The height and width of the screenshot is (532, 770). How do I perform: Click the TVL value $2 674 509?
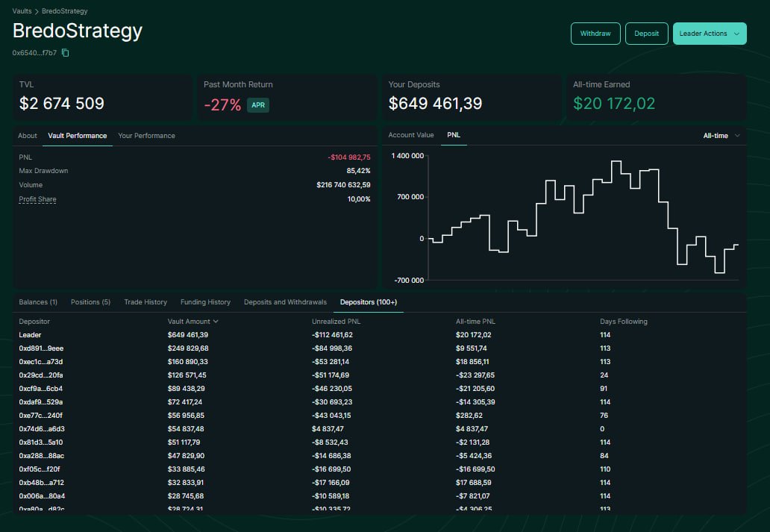[62, 103]
